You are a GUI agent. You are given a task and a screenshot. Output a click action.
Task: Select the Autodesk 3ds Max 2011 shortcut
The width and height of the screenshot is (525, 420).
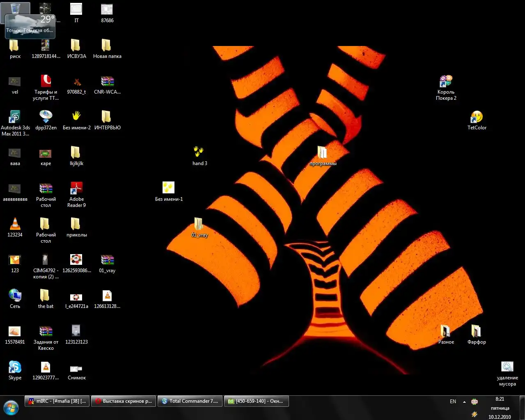coord(15,117)
